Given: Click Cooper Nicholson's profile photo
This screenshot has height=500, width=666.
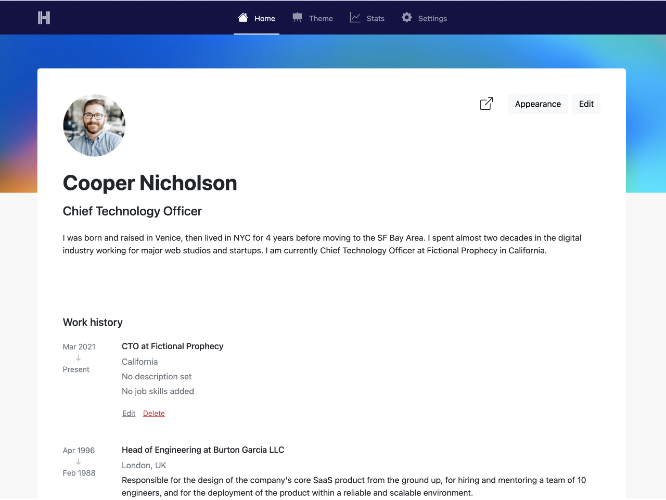Looking at the screenshot, I should coord(94,125).
